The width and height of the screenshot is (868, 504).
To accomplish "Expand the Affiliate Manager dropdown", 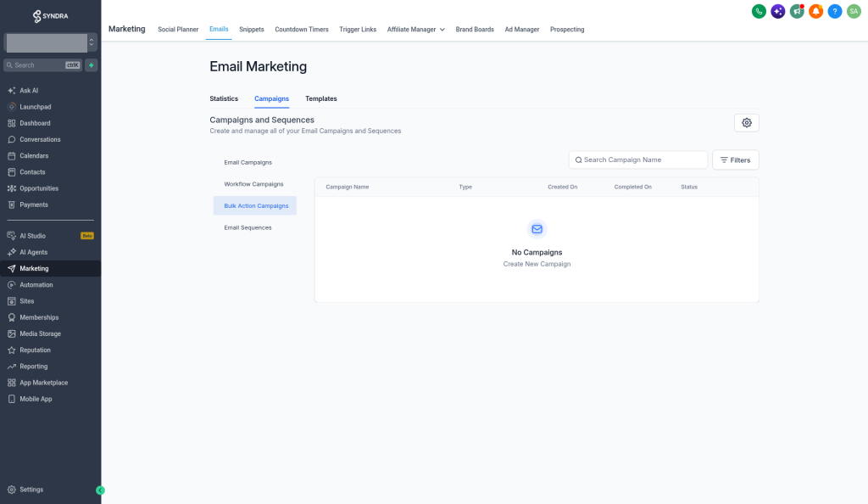I will [x=415, y=30].
